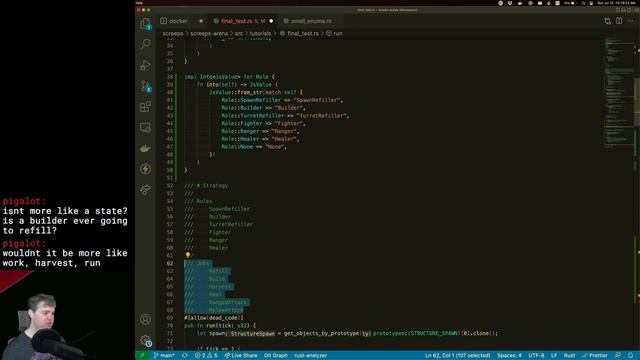Open the Manage gear menu
640x360 pixels.
click(146, 340)
